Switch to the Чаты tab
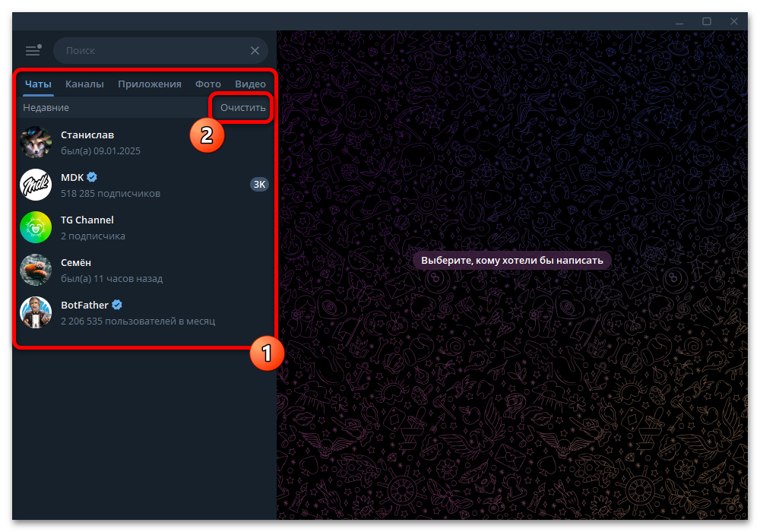 (x=38, y=84)
